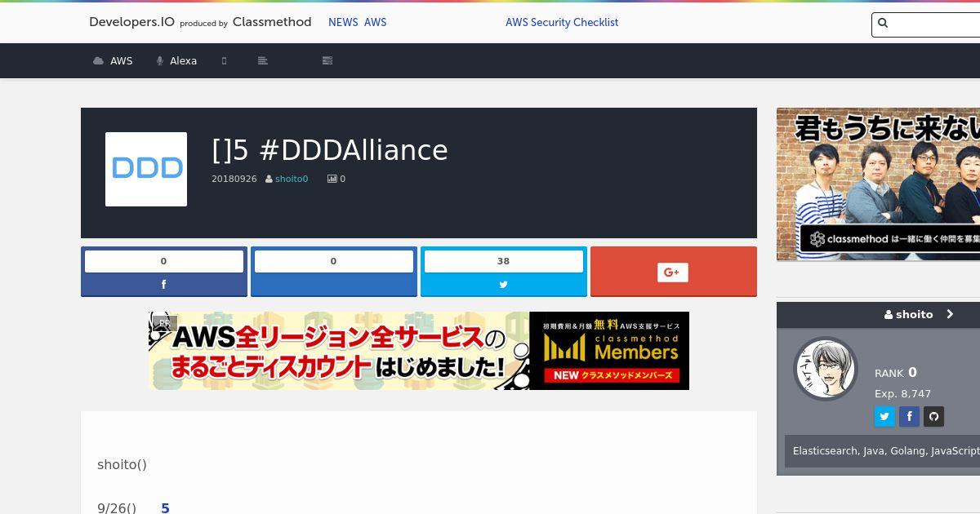Click the mobile device icon in navbar

(x=224, y=60)
